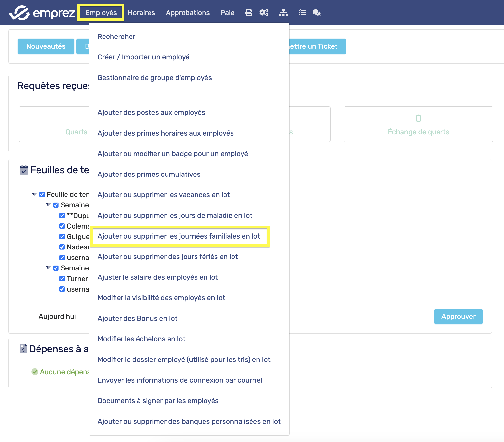Image resolution: width=504 pixels, height=442 pixels.
Task: Open the settings gears icon
Action: [x=264, y=13]
